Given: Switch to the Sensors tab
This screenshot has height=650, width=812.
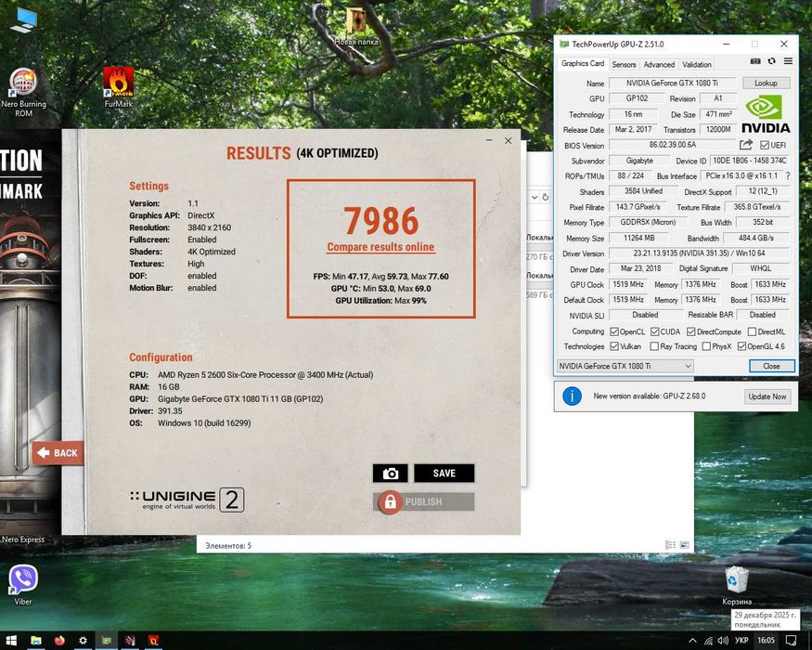Looking at the screenshot, I should click(624, 64).
